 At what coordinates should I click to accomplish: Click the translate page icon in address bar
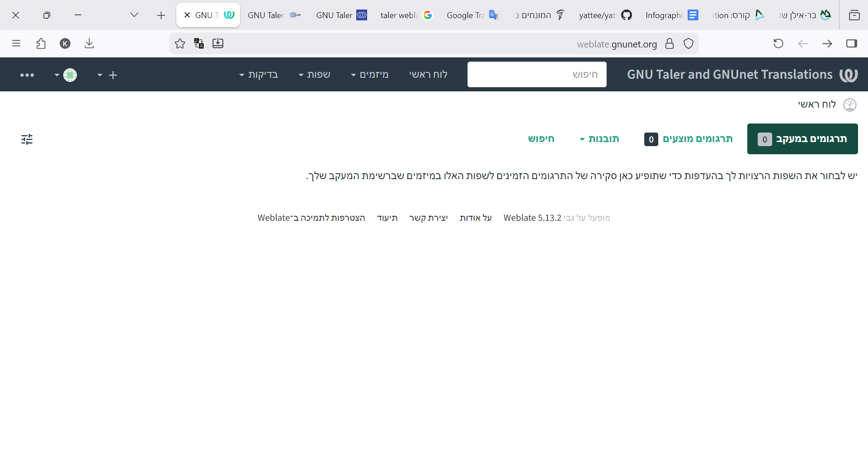click(199, 43)
